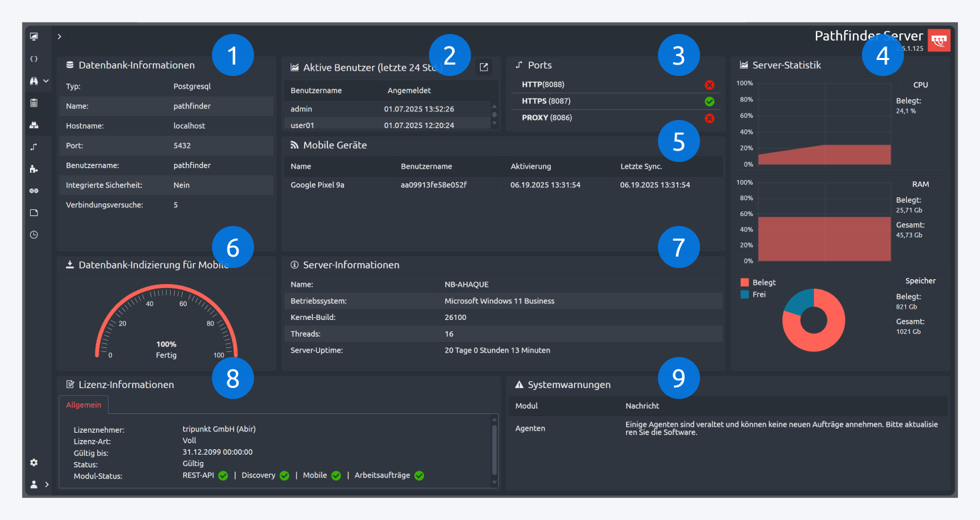This screenshot has height=520, width=980.
Task: Select the code braces icon in the sidebar
Action: tap(33, 59)
